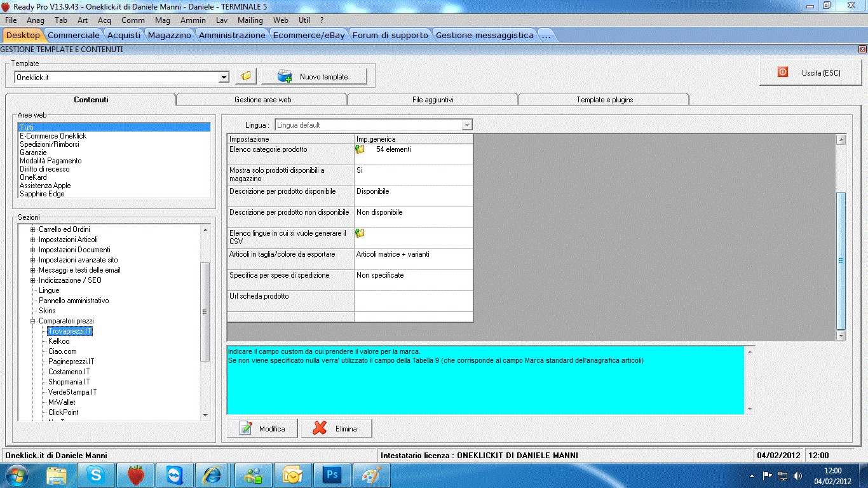Viewport: 868px width, 488px height.
Task: Select Ciao.com comparator in tree
Action: click(x=62, y=351)
